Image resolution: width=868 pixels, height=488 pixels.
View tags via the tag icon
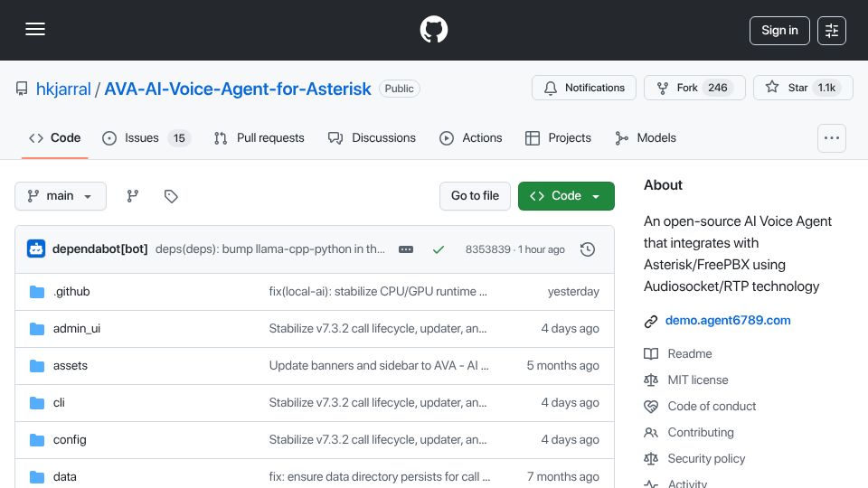tap(171, 196)
